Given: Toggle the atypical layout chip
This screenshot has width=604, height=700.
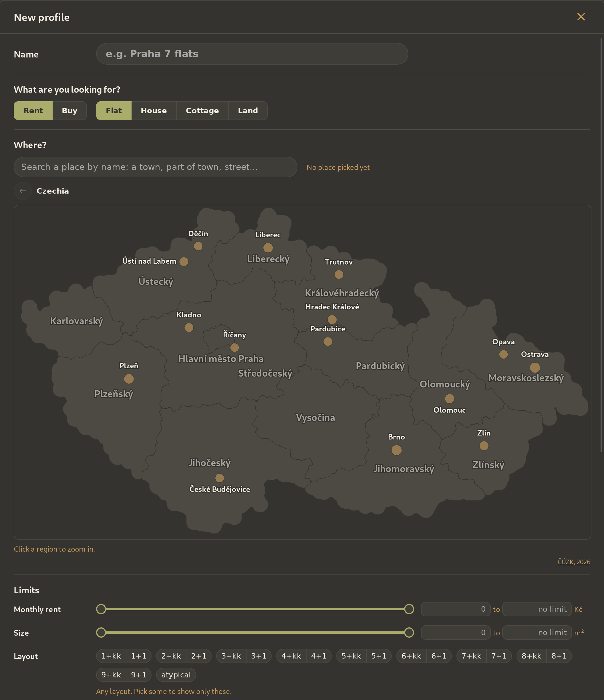Looking at the screenshot, I should (x=176, y=675).
